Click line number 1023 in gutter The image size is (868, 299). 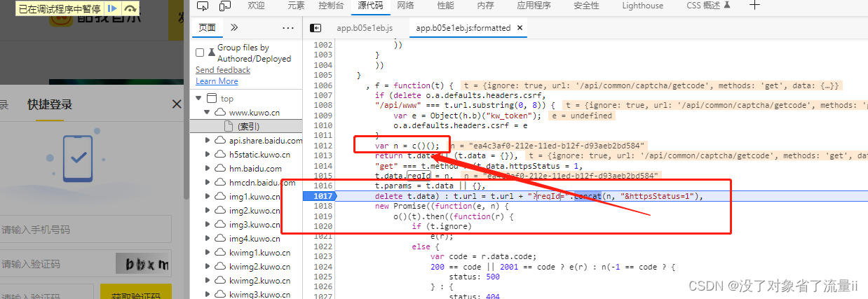[323, 256]
